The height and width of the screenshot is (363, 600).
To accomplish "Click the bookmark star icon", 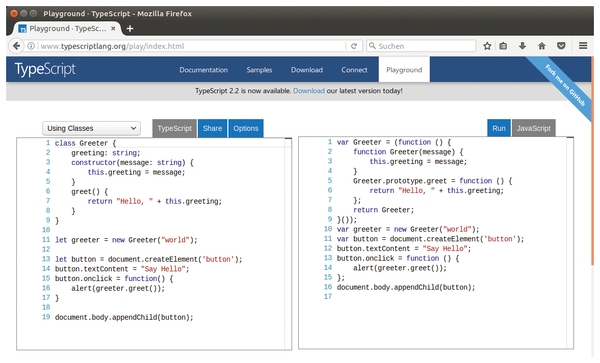I will pyautogui.click(x=487, y=46).
